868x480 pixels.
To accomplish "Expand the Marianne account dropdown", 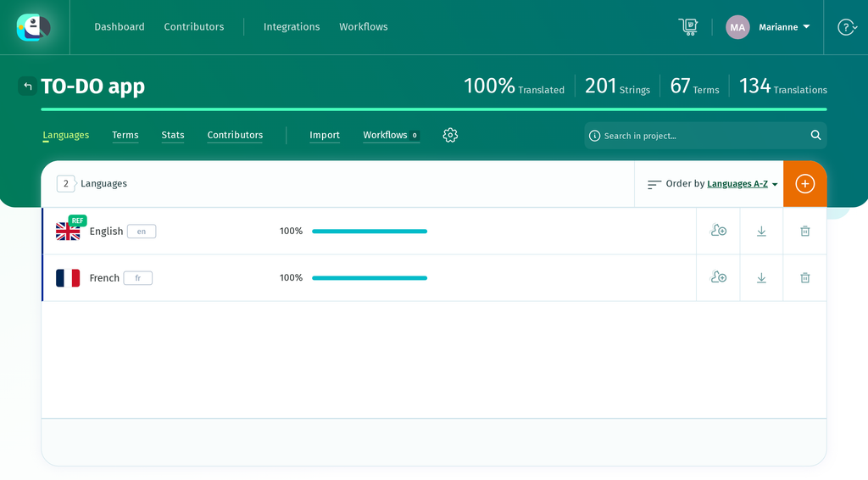I will coord(784,27).
